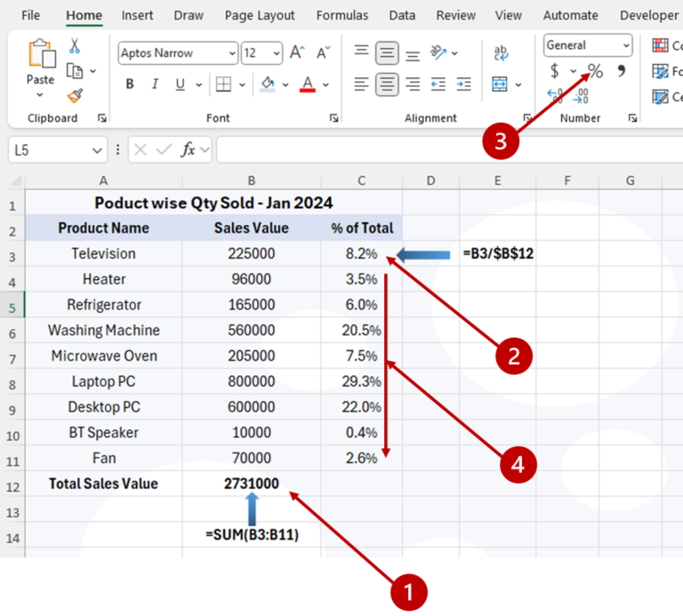683x616 pixels.
Task: Open the font size dropdown
Action: (x=277, y=53)
